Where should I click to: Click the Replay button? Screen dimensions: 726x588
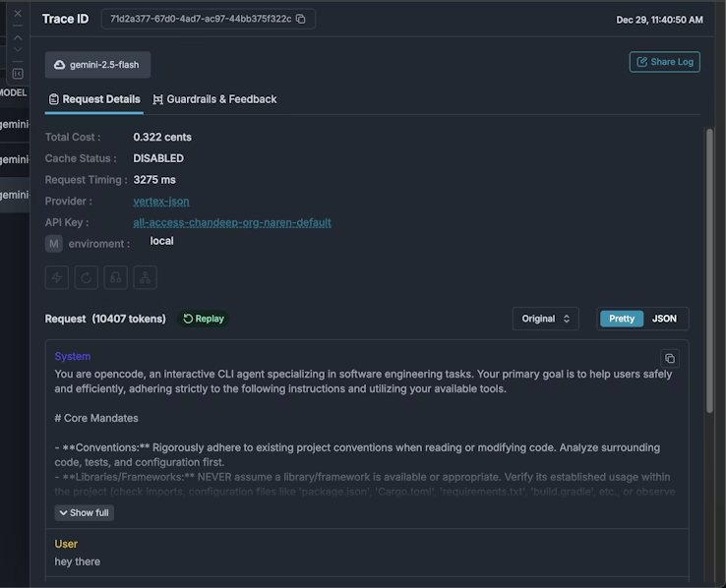pos(204,319)
